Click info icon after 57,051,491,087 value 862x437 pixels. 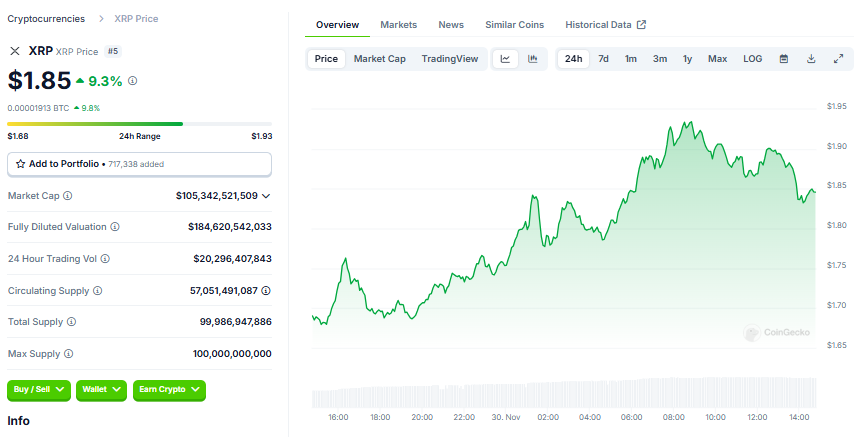coord(266,290)
